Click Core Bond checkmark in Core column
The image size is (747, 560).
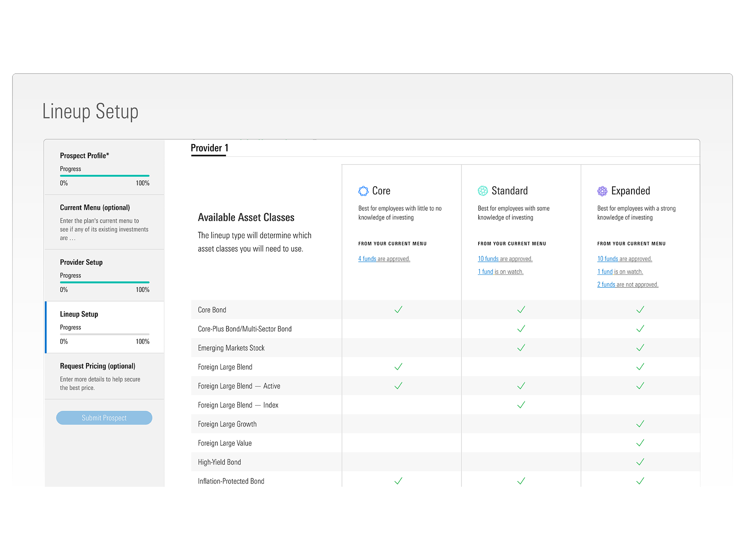tap(398, 310)
